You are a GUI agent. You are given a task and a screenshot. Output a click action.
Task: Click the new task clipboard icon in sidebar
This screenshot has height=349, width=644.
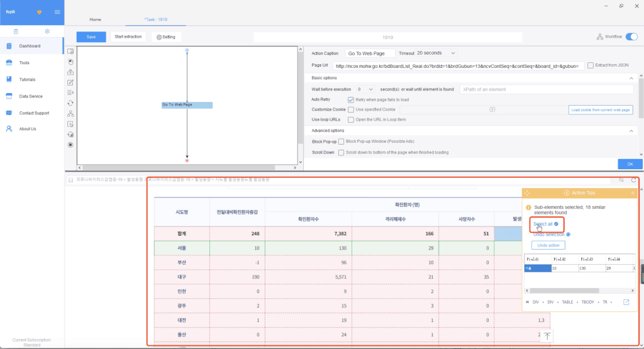point(16,31)
